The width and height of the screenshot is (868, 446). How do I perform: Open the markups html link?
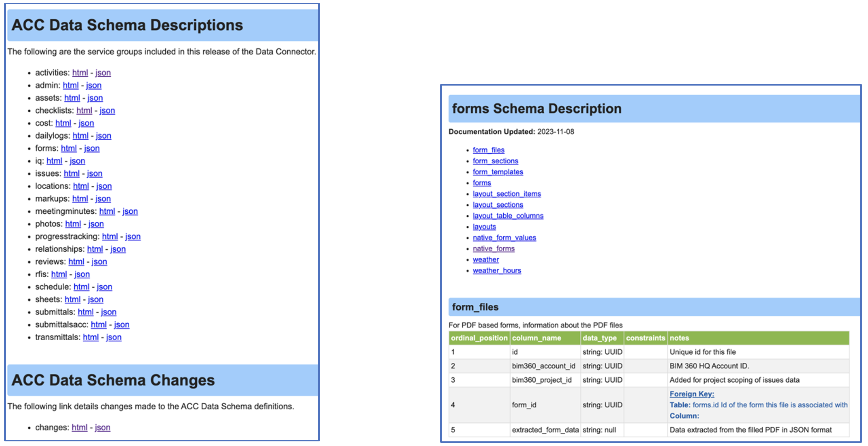80,198
